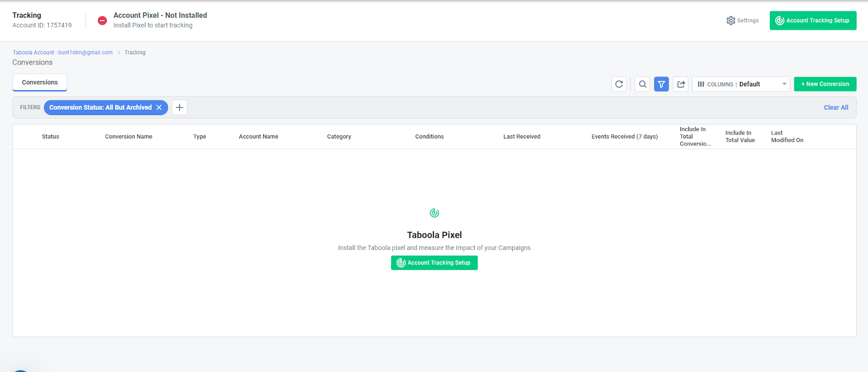Remove the Conversion Status filter chip X
This screenshot has height=372, width=868.
[159, 108]
